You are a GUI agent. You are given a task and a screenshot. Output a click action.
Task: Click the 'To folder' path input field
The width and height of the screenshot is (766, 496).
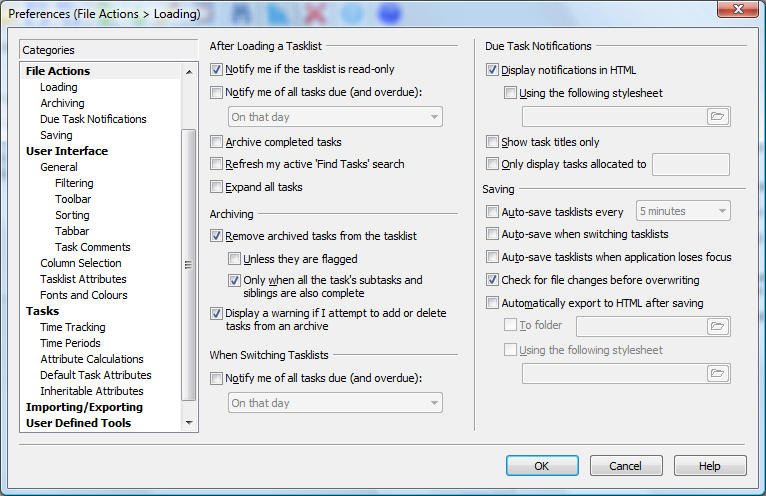641,326
